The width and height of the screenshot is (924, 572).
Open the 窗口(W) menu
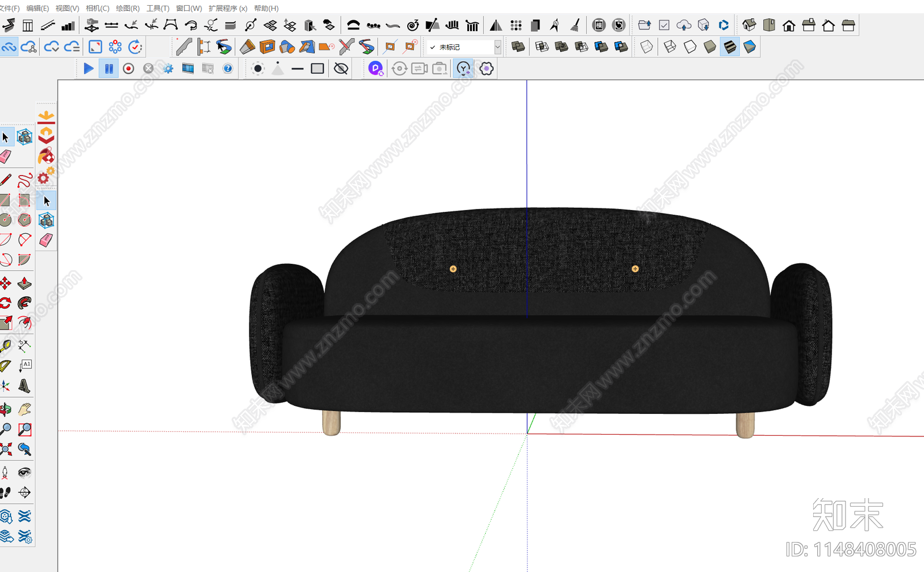(x=189, y=8)
